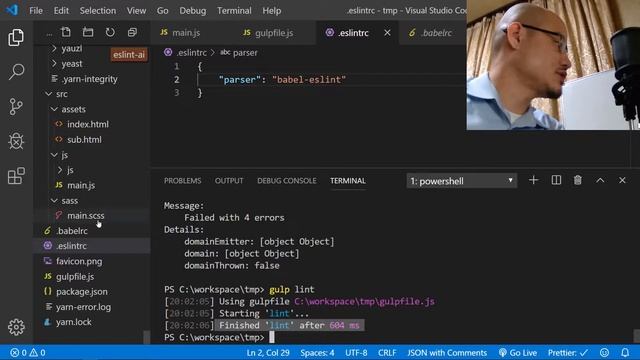Collapse the sass folder

(x=69, y=201)
